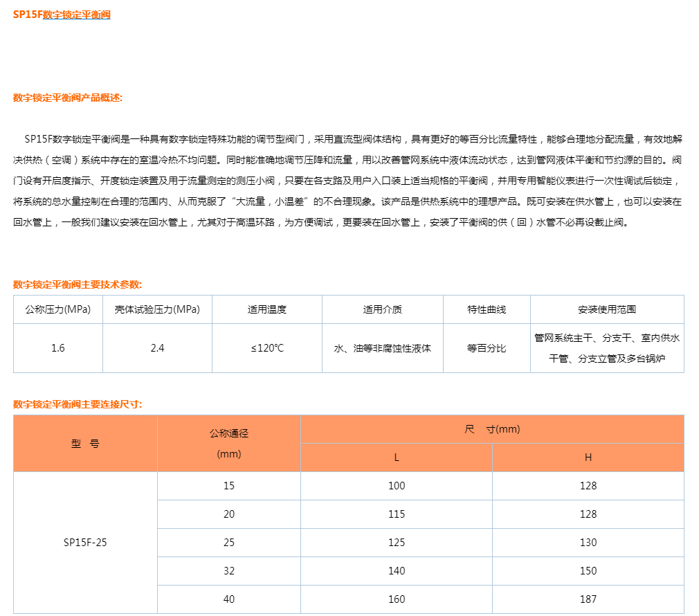Select the SP15F-25 model cell
Screen dimensions: 699x616
click(x=85, y=542)
